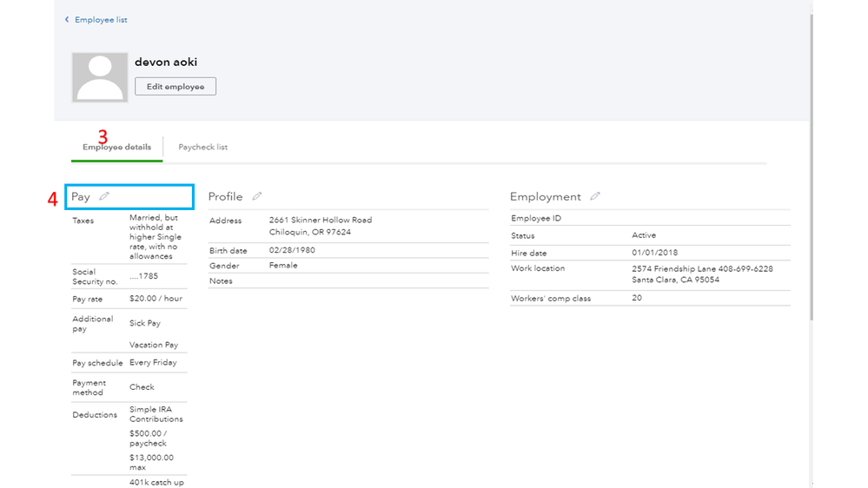This screenshot has height=488, width=868.
Task: Select the Vacation Pay additional pay entry
Action: pyautogui.click(x=154, y=345)
